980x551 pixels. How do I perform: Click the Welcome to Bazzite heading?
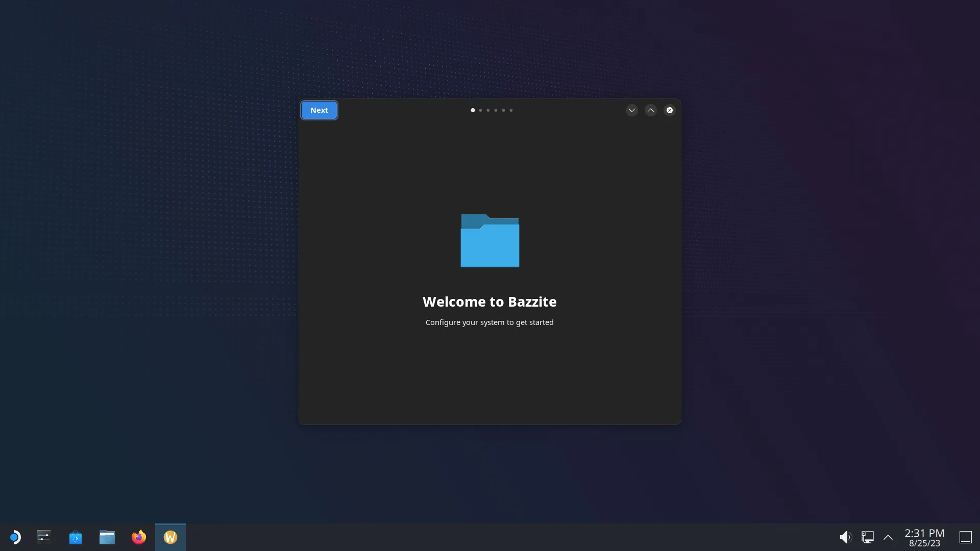489,302
